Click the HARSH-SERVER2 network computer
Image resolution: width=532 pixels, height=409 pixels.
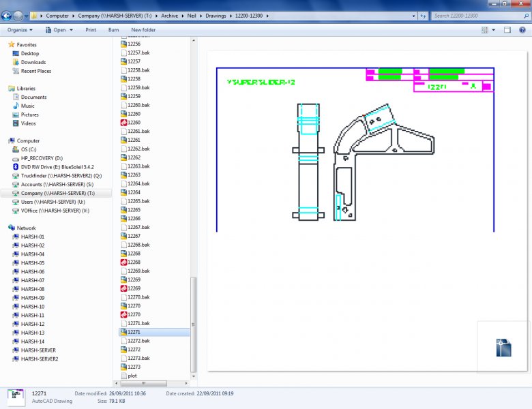pyautogui.click(x=40, y=359)
